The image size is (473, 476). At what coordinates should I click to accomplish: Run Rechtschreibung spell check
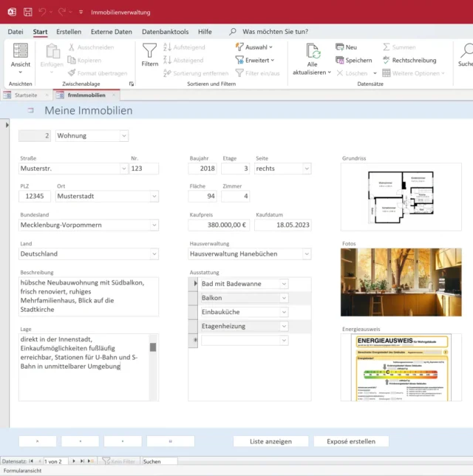click(409, 61)
